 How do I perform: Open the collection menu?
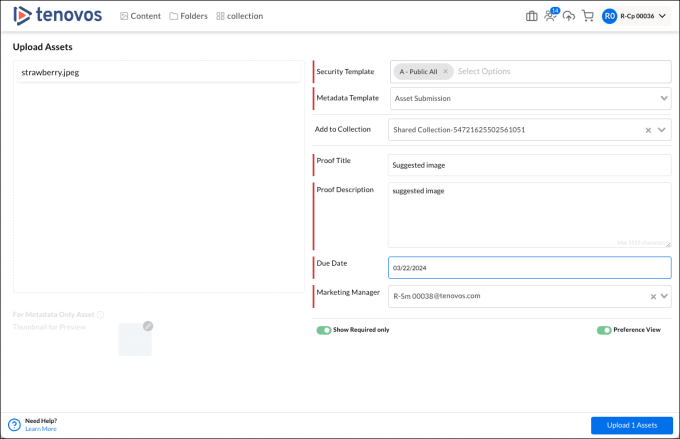[x=239, y=16]
